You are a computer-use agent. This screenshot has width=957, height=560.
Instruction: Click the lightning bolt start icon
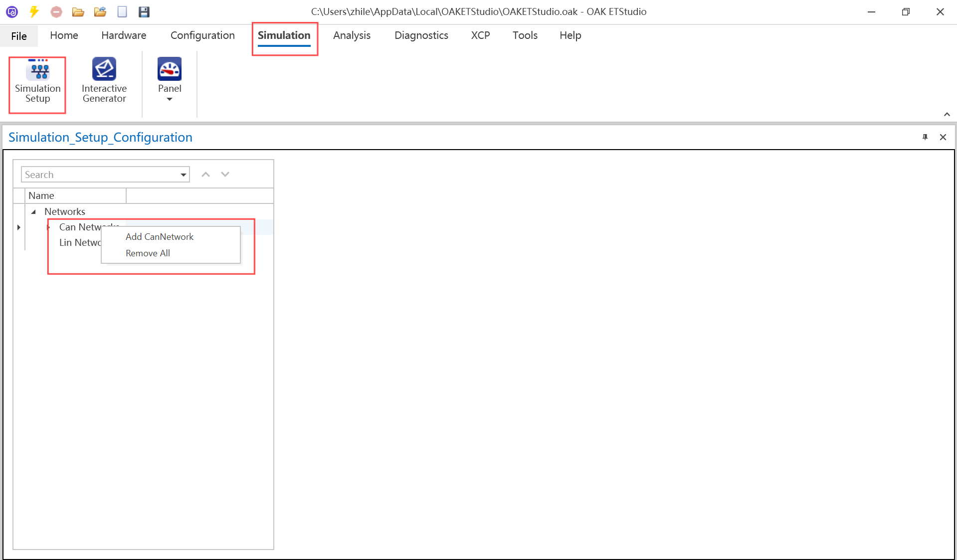point(34,11)
